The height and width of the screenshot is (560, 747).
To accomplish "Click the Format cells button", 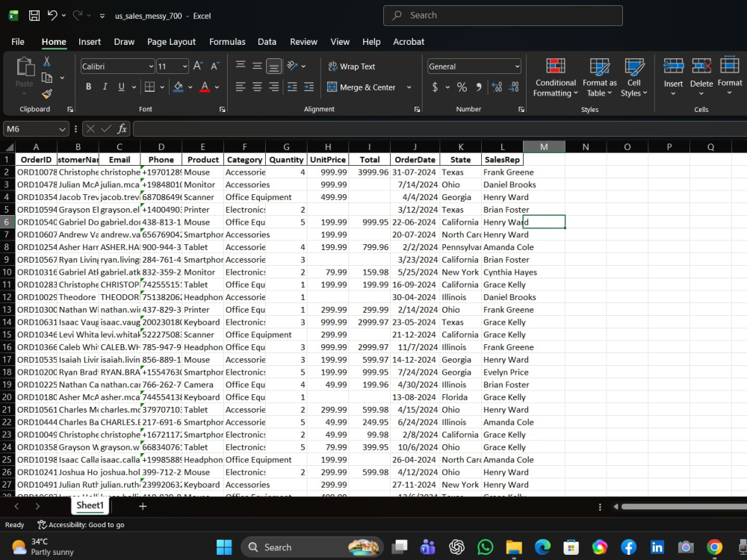I will [x=729, y=76].
